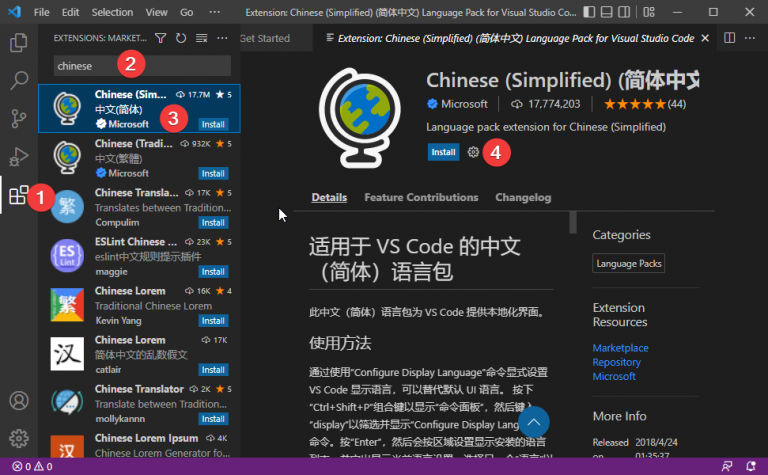768x475 pixels.
Task: Open notifications bell in status bar
Action: click(750, 466)
